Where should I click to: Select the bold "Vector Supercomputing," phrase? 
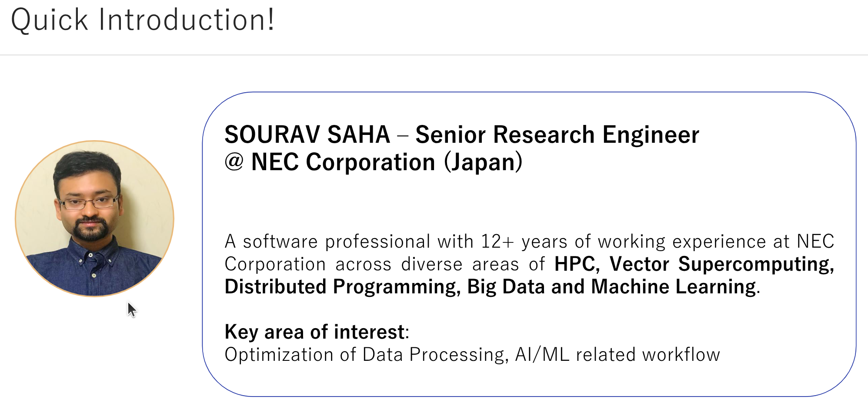(721, 264)
